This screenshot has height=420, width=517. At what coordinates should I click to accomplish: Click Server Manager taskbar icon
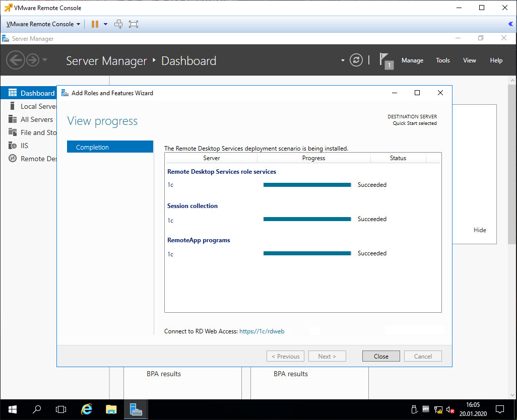pos(136,409)
